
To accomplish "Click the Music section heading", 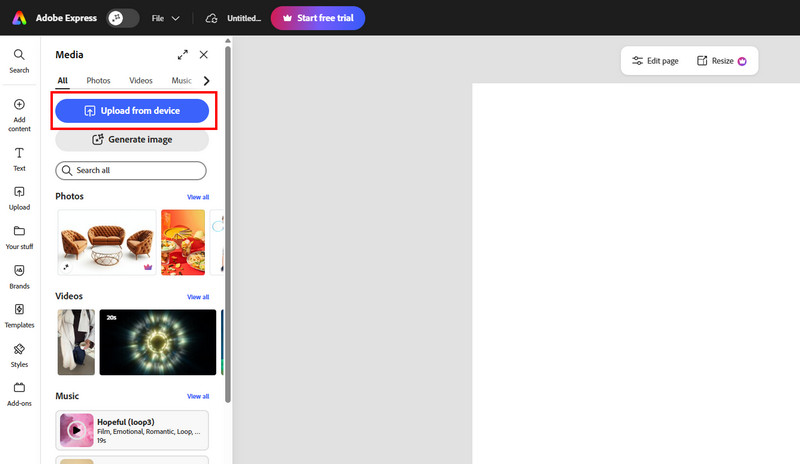I will [67, 396].
